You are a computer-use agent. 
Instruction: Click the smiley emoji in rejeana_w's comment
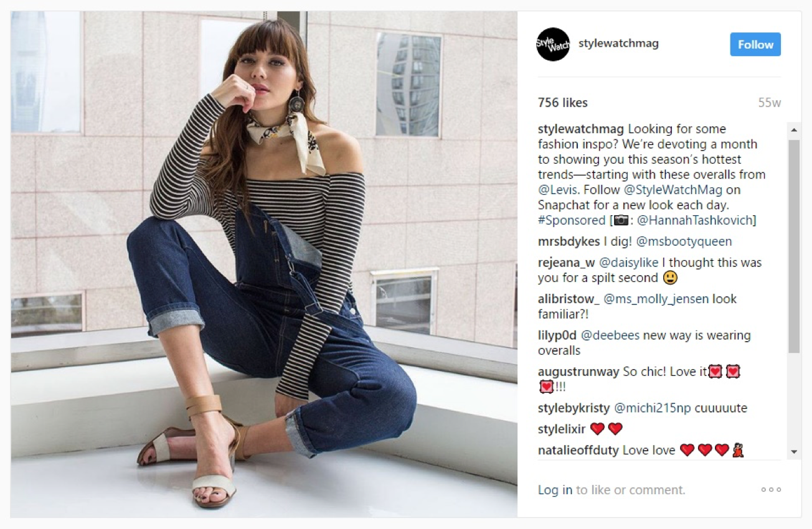click(671, 278)
